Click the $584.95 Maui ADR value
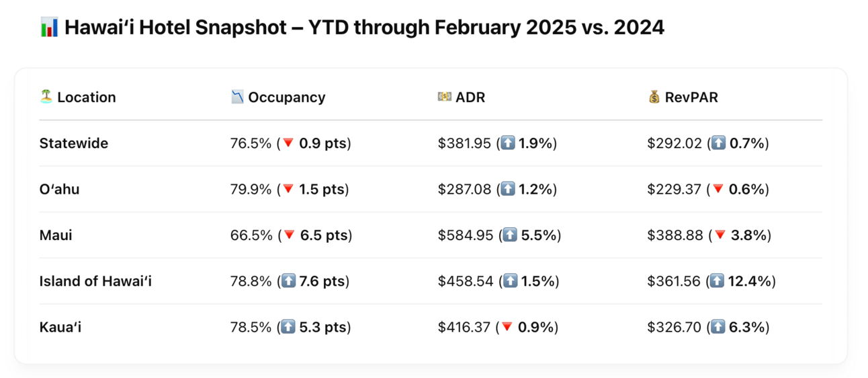Screen dimensions: 868x378 coord(464,235)
